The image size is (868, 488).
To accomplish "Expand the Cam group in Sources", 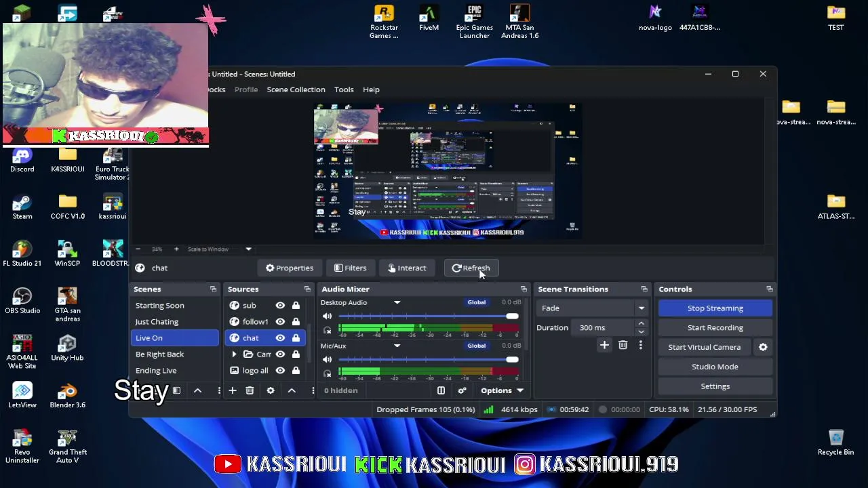I will pyautogui.click(x=234, y=354).
